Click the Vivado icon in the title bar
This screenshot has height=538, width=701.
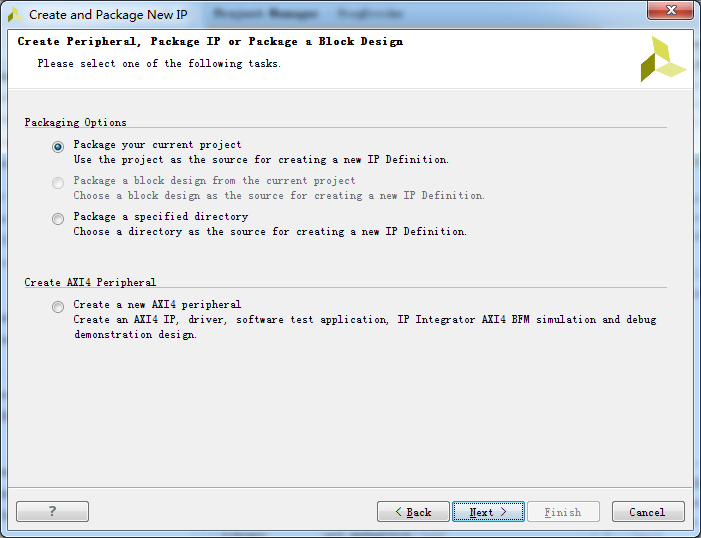click(15, 15)
